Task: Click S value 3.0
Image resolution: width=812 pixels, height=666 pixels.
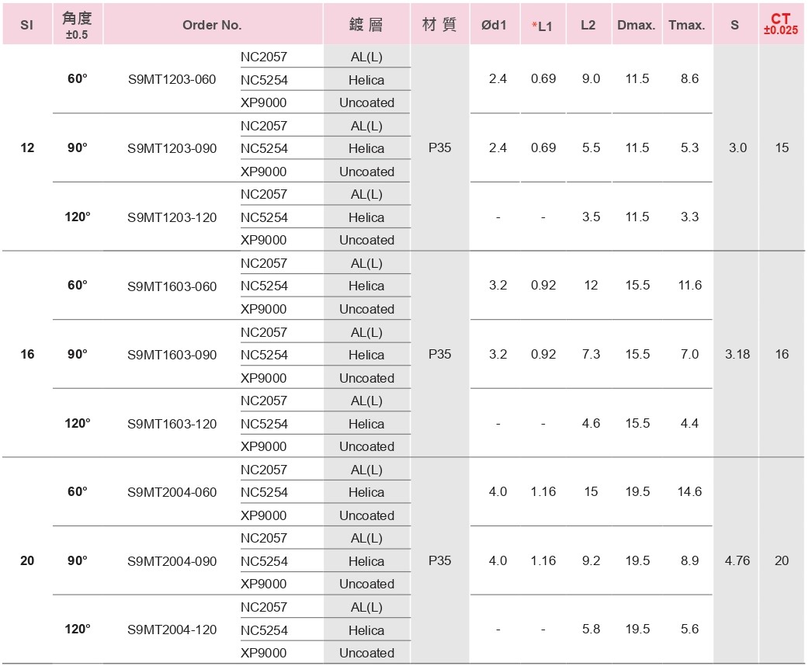Action: click(x=737, y=147)
